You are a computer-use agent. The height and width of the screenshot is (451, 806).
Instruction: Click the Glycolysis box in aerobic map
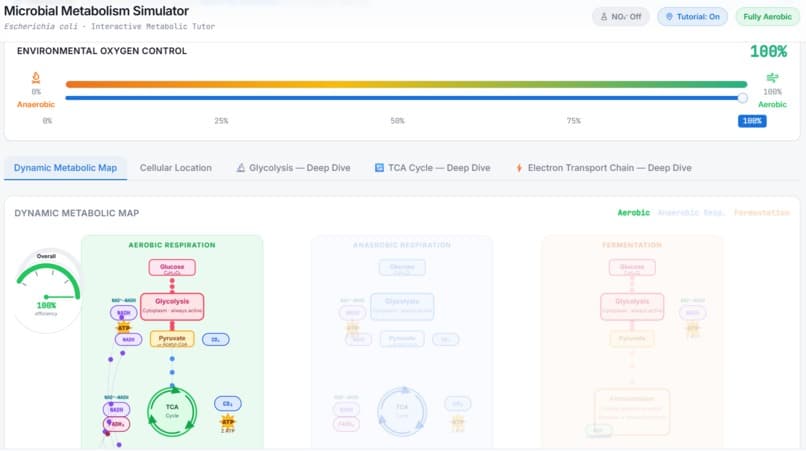tap(172, 306)
